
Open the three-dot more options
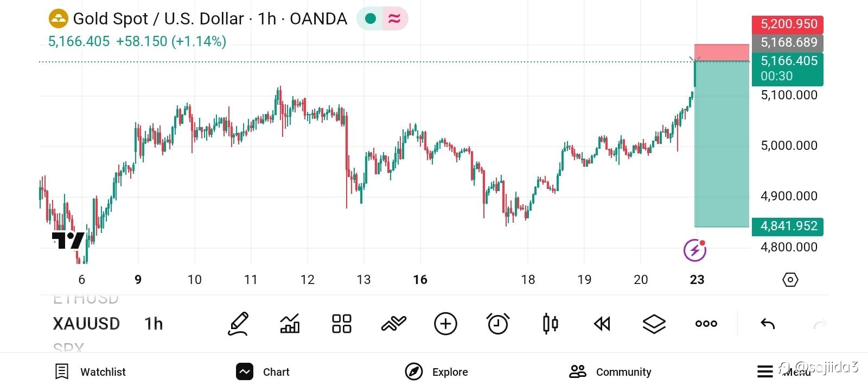706,324
